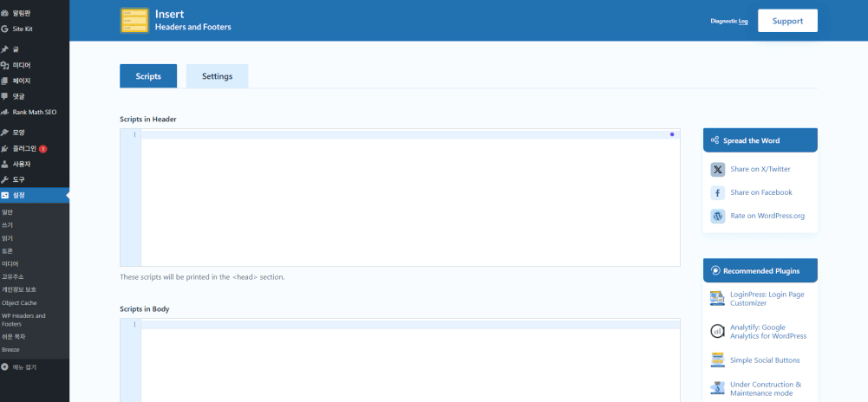This screenshot has width=868, height=402.
Task: Open Breeze settings submenu
Action: tap(10, 349)
